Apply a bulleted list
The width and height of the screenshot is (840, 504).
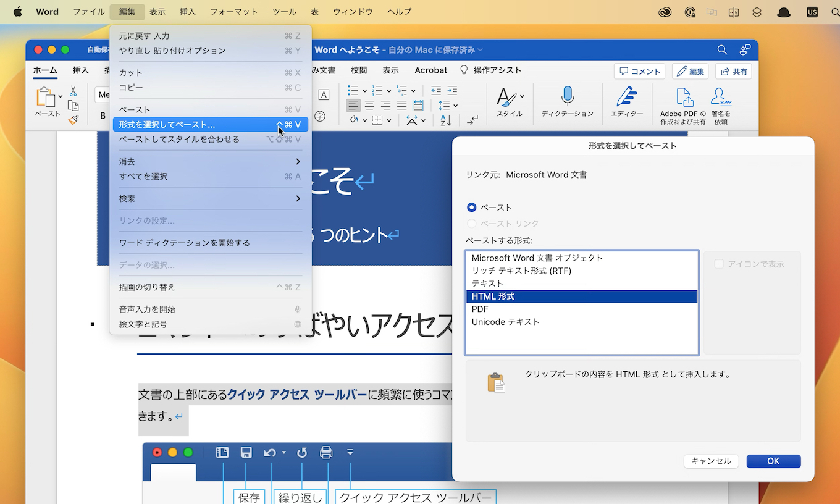point(353,90)
